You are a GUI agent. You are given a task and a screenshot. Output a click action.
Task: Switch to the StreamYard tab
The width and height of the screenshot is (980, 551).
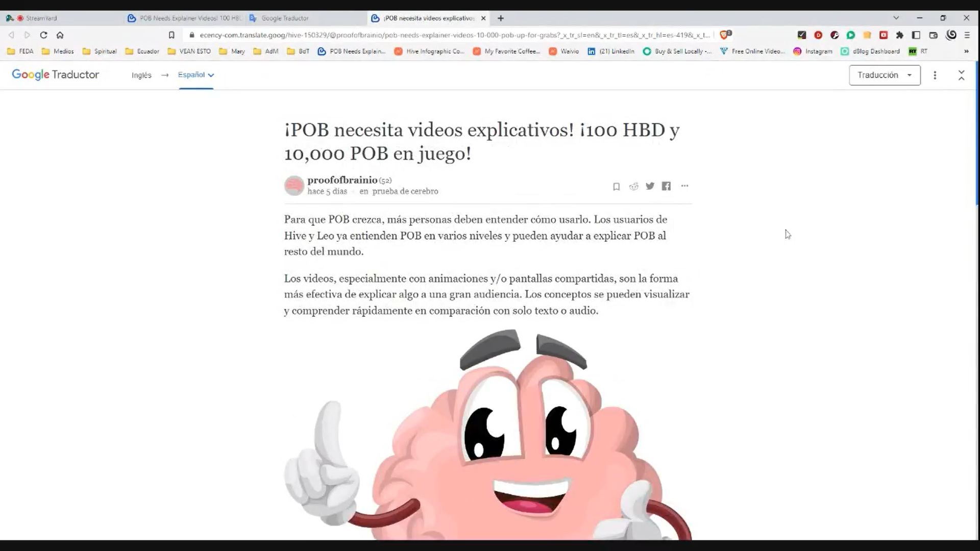click(x=61, y=18)
